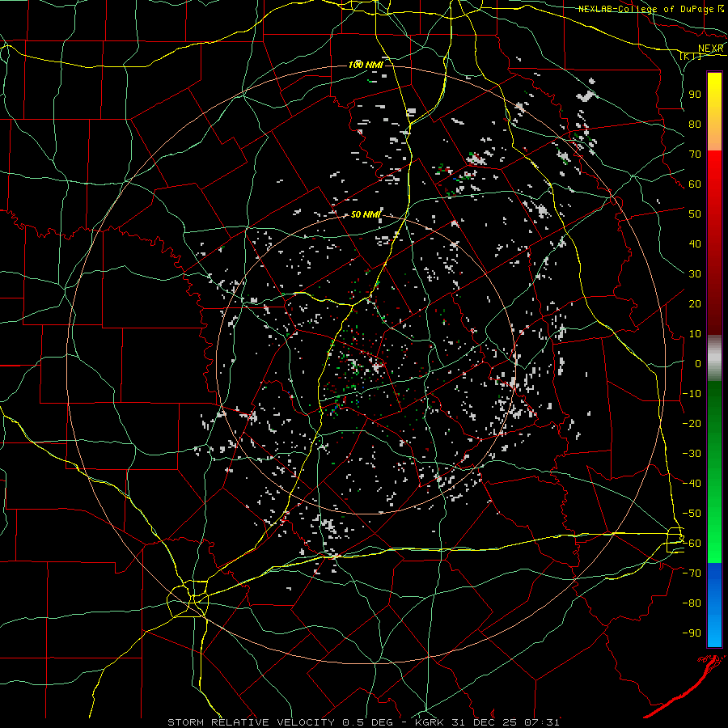The height and width of the screenshot is (728, 728).
Task: Click the -80 value on velocity scale
Action: (x=692, y=603)
